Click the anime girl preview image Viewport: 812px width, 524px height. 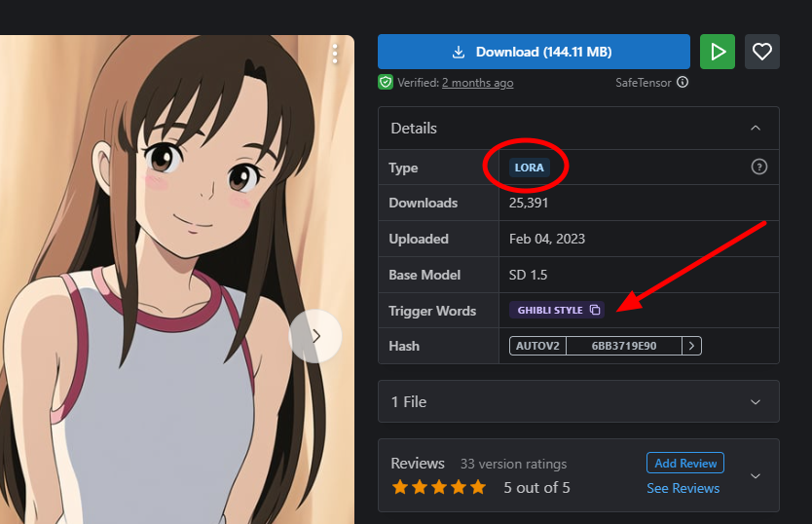[176, 280]
